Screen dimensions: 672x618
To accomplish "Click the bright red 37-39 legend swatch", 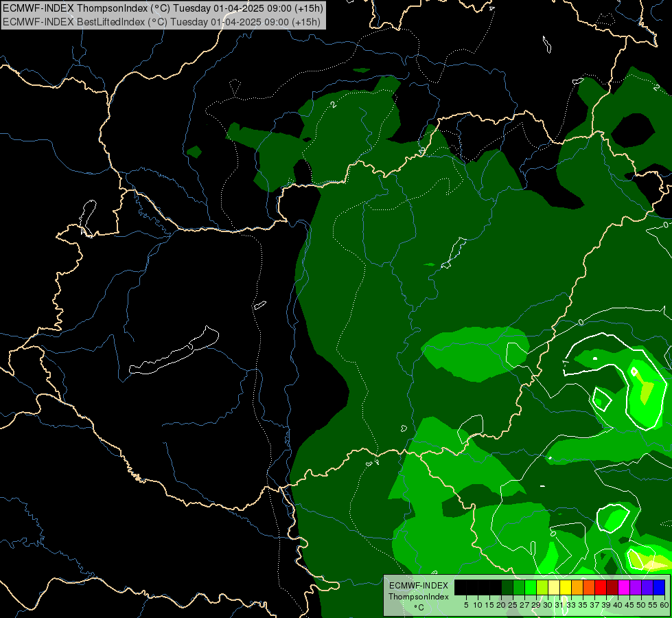I will [601, 588].
